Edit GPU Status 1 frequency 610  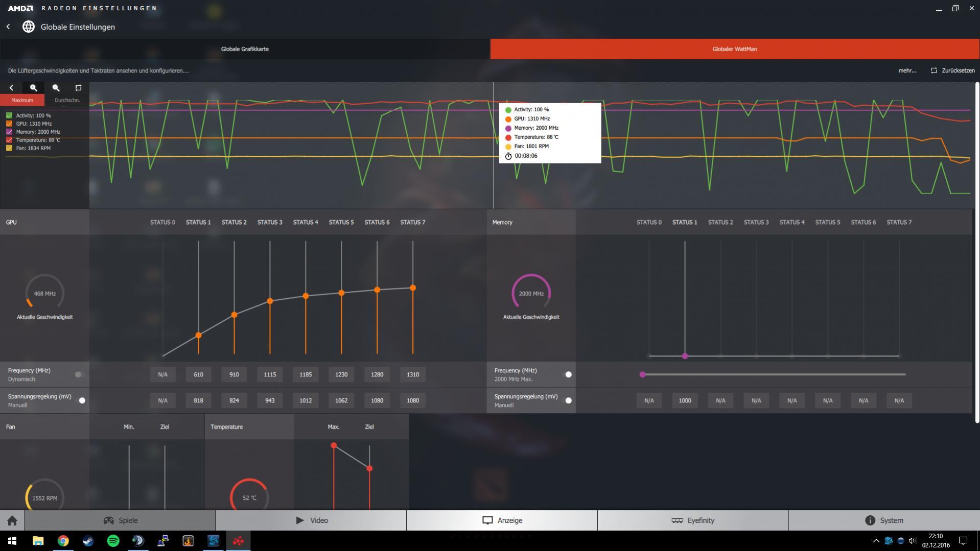point(198,374)
